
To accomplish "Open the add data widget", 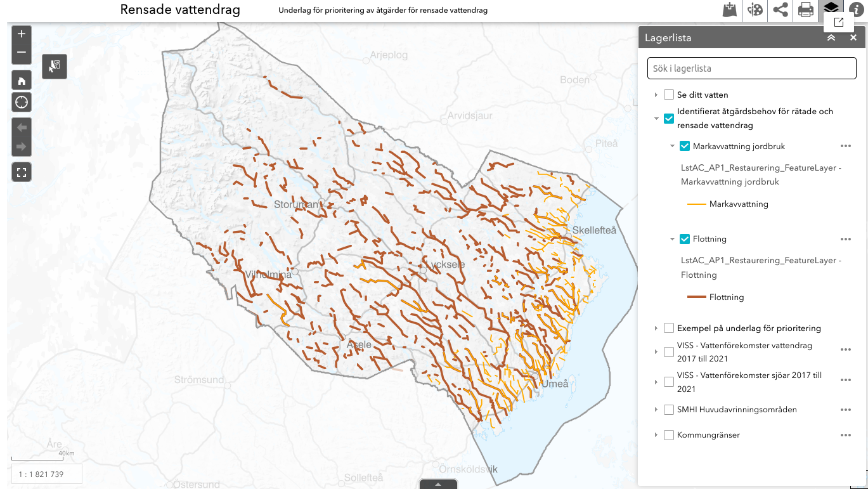I will click(x=730, y=11).
